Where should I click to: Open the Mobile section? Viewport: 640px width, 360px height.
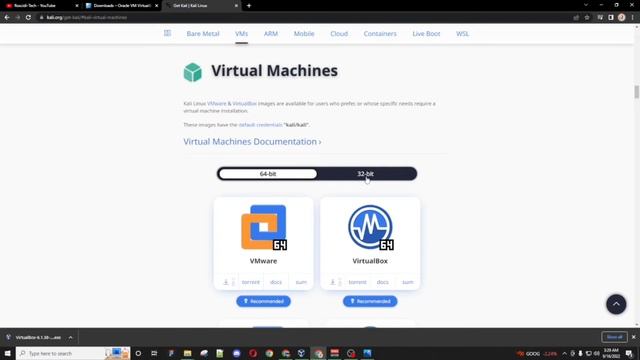coord(304,34)
